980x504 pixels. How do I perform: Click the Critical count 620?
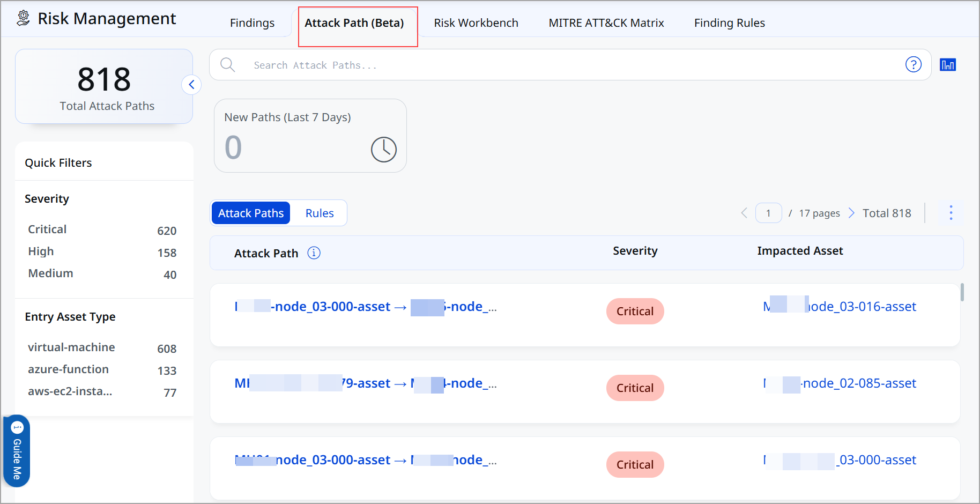pos(167,231)
